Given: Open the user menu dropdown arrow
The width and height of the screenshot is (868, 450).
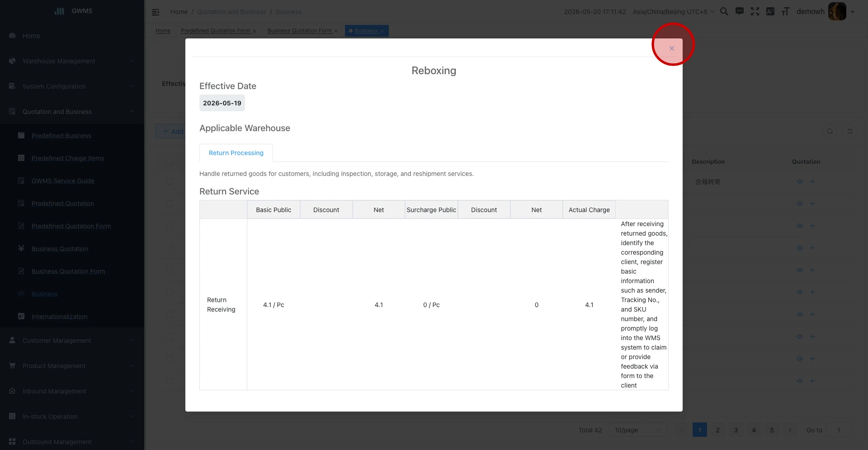Looking at the screenshot, I should (853, 12).
